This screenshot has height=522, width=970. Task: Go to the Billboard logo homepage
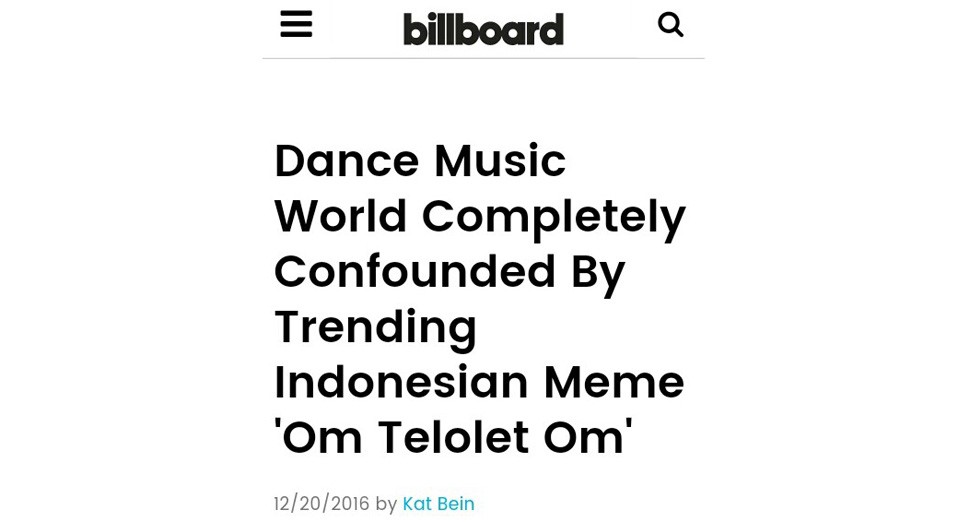click(483, 28)
